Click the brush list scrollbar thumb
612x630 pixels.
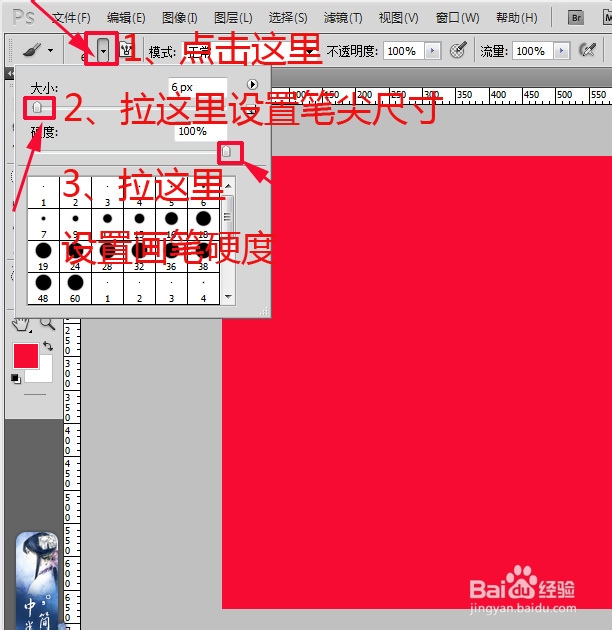(227, 217)
